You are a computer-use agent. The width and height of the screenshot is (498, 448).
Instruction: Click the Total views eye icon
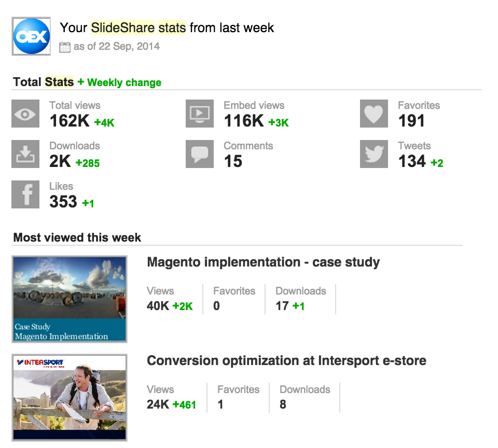tap(25, 114)
